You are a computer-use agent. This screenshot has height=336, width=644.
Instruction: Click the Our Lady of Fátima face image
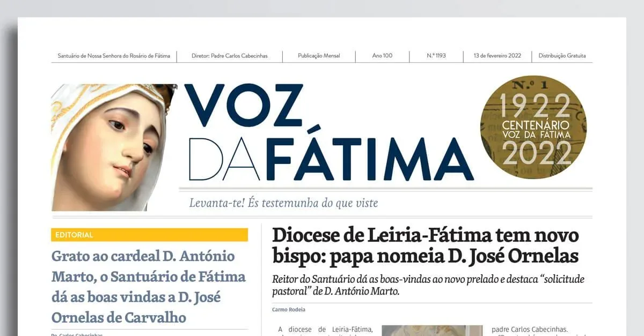[x=113, y=147]
